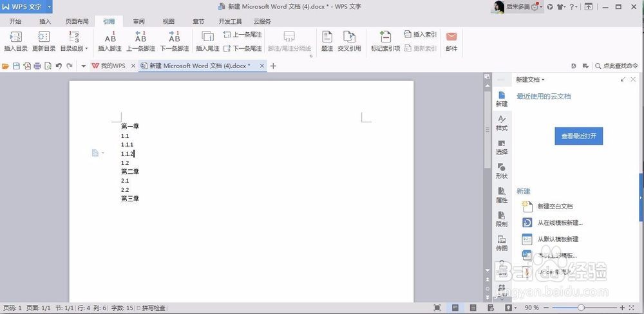Click 插入尾注 to insert an endnote
644x314 pixels.
tap(207, 41)
